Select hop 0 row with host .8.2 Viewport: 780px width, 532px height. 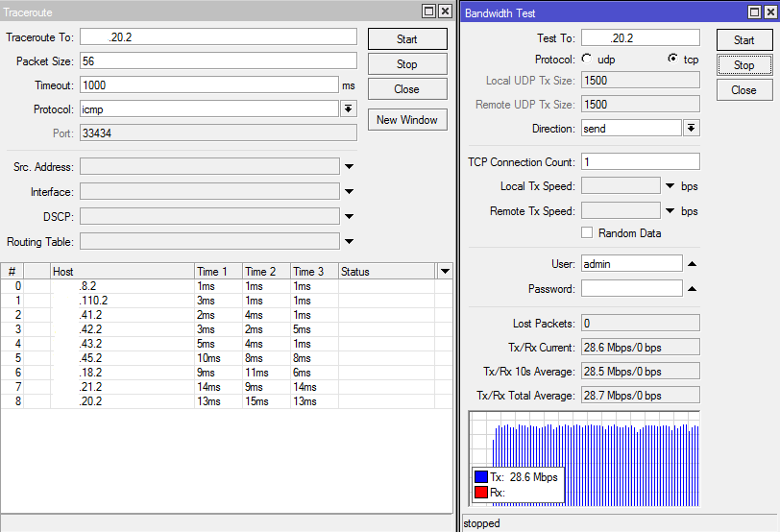227,286
